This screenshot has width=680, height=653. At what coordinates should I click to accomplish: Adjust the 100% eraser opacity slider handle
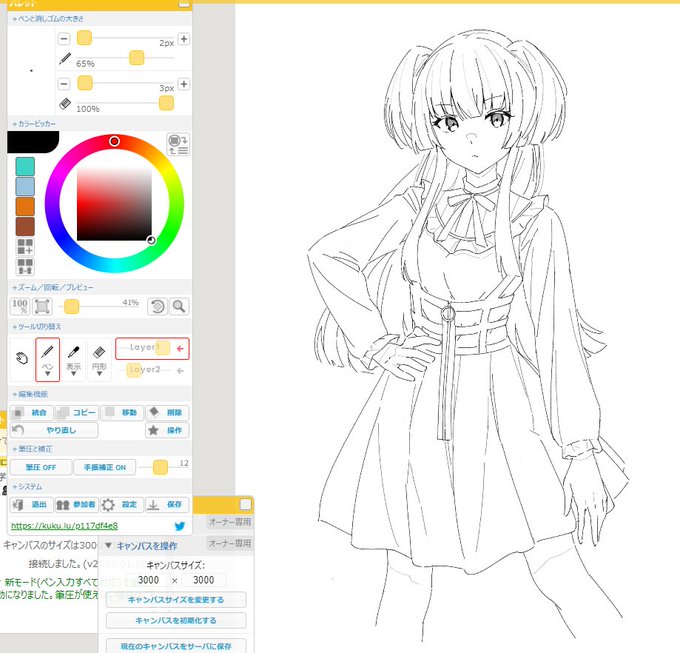pos(167,103)
